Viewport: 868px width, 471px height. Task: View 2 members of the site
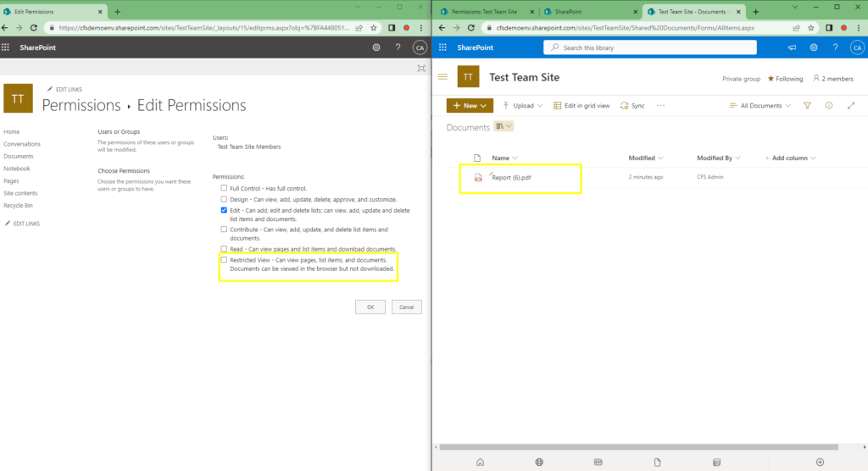coord(833,79)
